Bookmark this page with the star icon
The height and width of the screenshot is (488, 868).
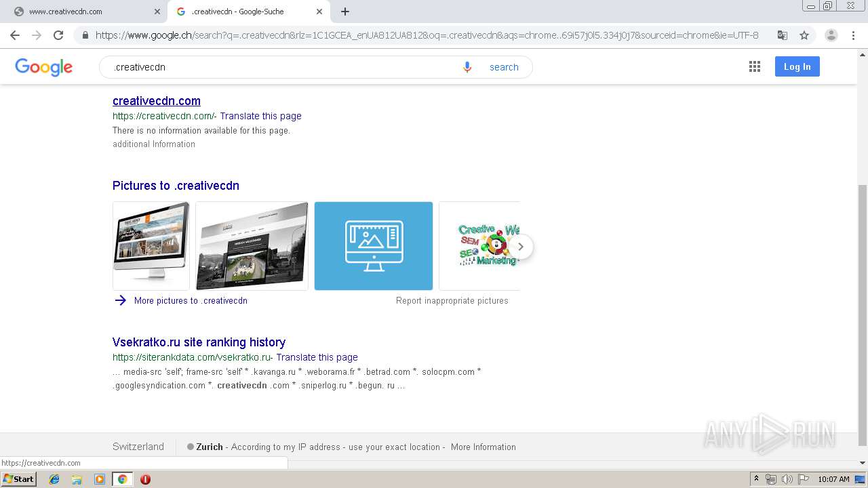click(804, 35)
